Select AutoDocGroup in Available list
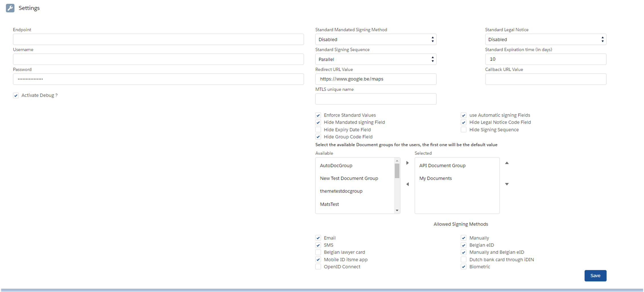 (336, 166)
